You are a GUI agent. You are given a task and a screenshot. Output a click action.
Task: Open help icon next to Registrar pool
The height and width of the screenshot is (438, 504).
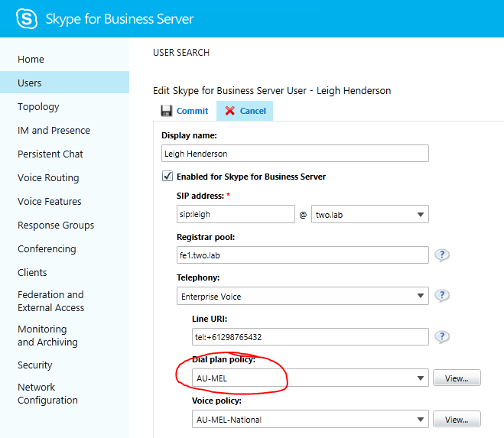[x=441, y=255]
